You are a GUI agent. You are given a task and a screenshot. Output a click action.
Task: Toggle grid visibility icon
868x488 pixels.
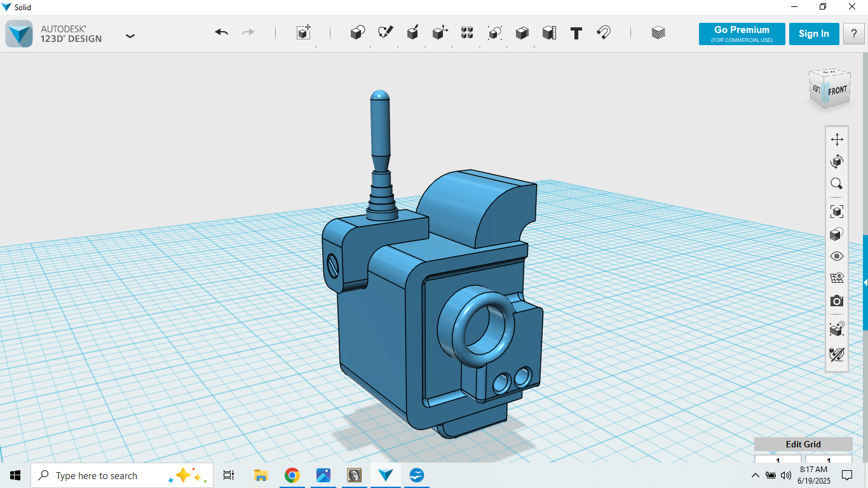tap(837, 278)
